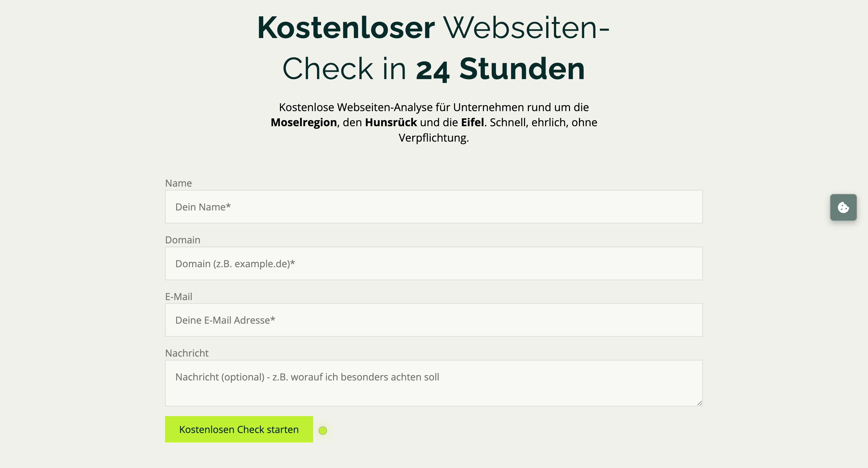The height and width of the screenshot is (468, 868).
Task: Click the white cookie symbol on the right edge
Action: pos(844,207)
